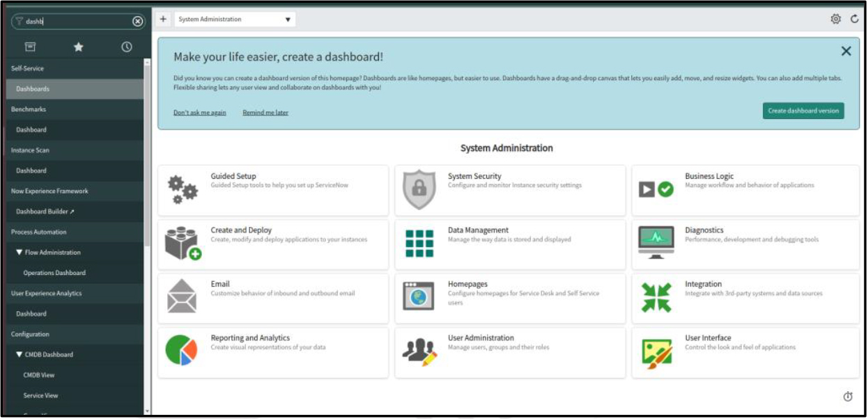Click the Data Management grid icon
Image resolution: width=868 pixels, height=419 pixels.
click(419, 244)
